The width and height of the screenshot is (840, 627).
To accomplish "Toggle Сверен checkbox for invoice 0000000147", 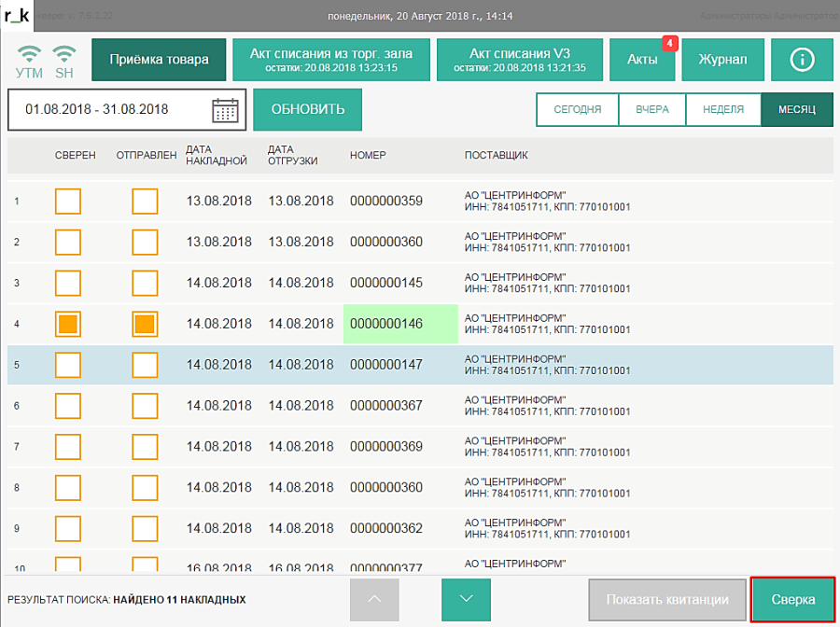I will (68, 365).
